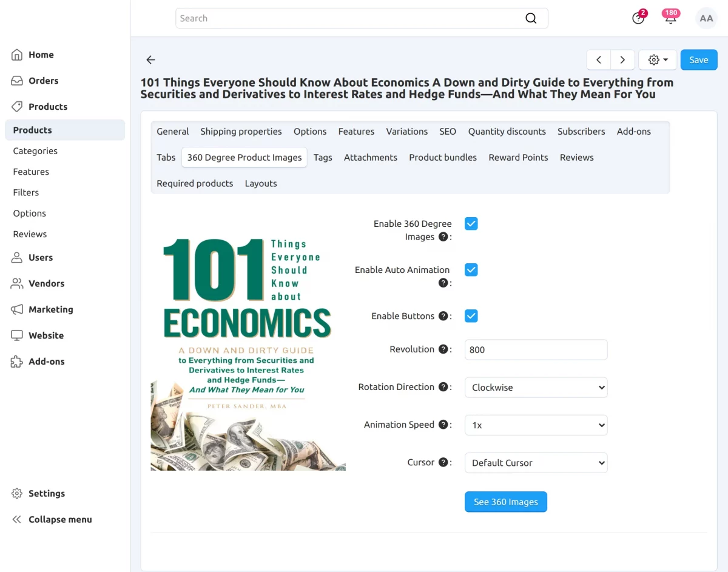Click the Search input field
The height and width of the screenshot is (572, 728).
pos(362,18)
